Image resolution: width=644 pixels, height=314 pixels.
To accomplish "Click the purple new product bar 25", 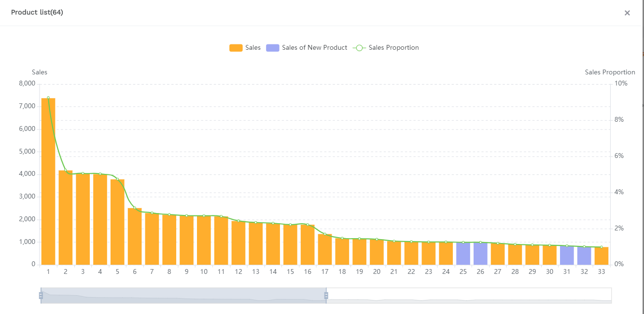I will click(463, 254).
